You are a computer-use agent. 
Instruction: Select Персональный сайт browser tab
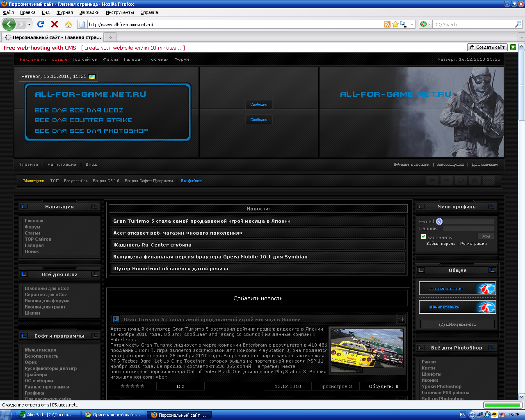pos(52,37)
